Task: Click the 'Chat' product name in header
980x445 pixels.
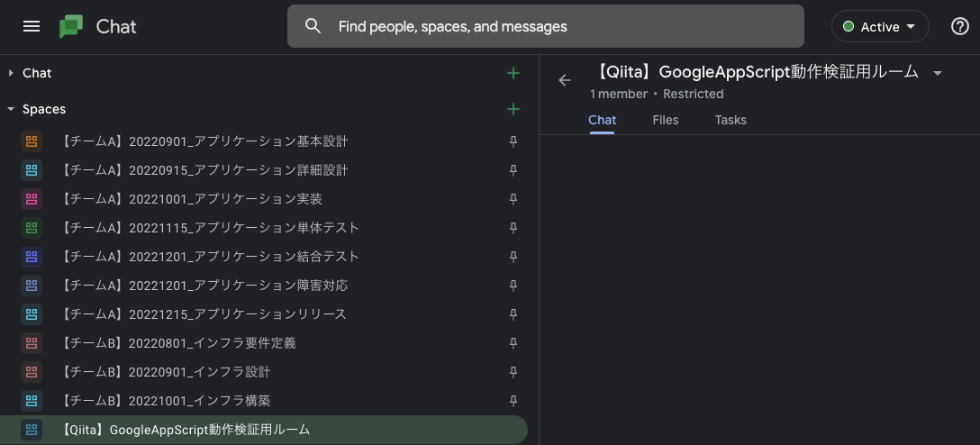Action: tap(116, 27)
